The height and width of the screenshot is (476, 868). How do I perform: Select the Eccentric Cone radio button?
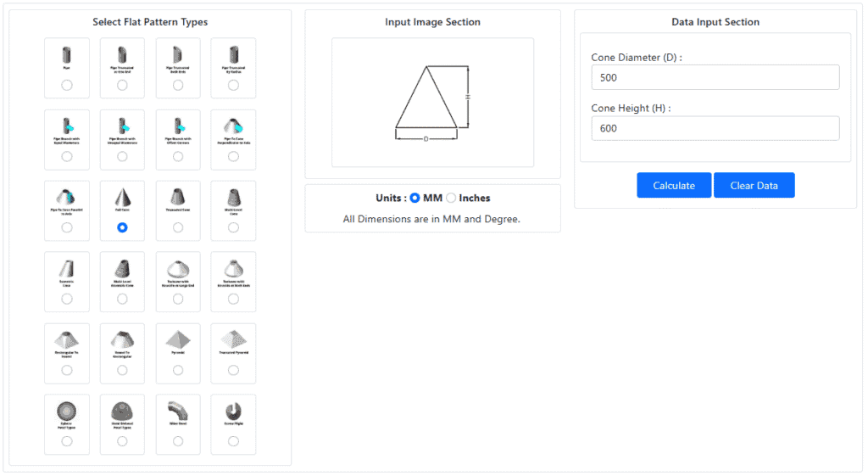pyautogui.click(x=66, y=299)
